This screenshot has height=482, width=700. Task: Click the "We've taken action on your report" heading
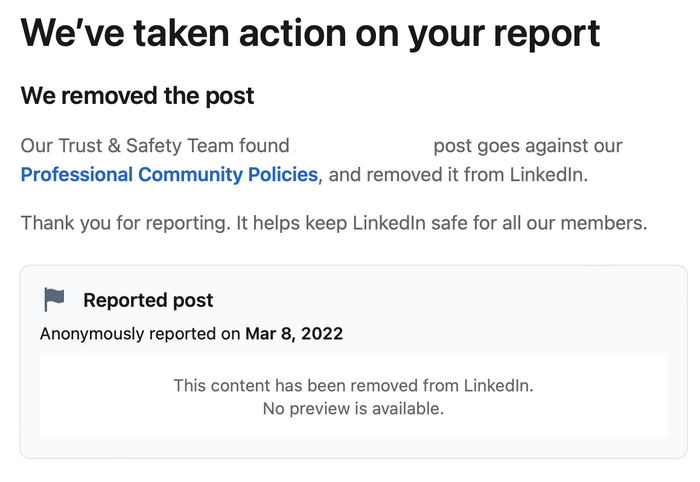pyautogui.click(x=310, y=34)
